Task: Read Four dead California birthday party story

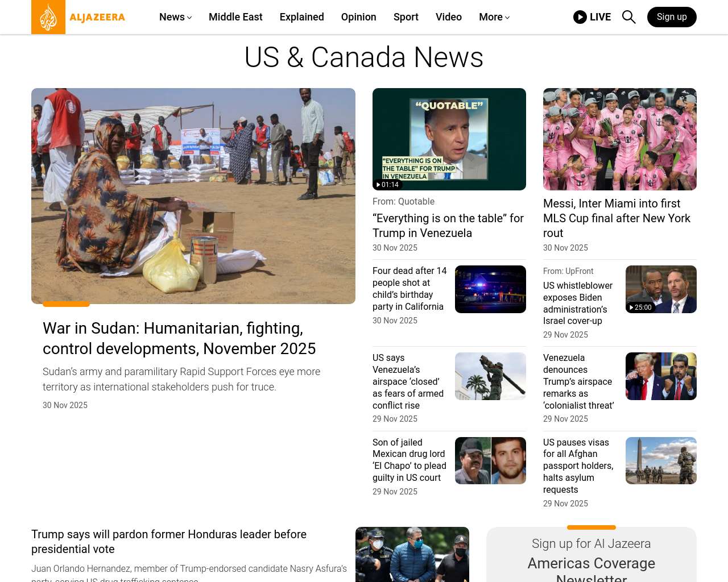Action: tap(409, 289)
